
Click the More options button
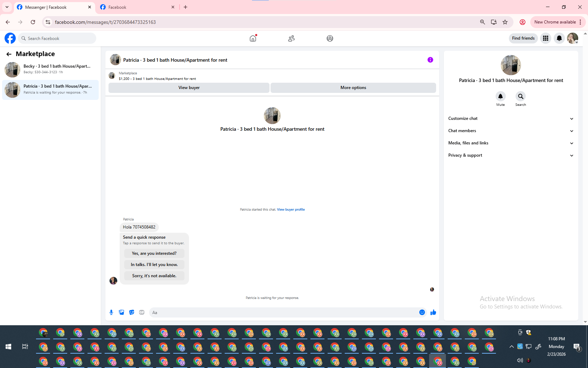tap(353, 88)
